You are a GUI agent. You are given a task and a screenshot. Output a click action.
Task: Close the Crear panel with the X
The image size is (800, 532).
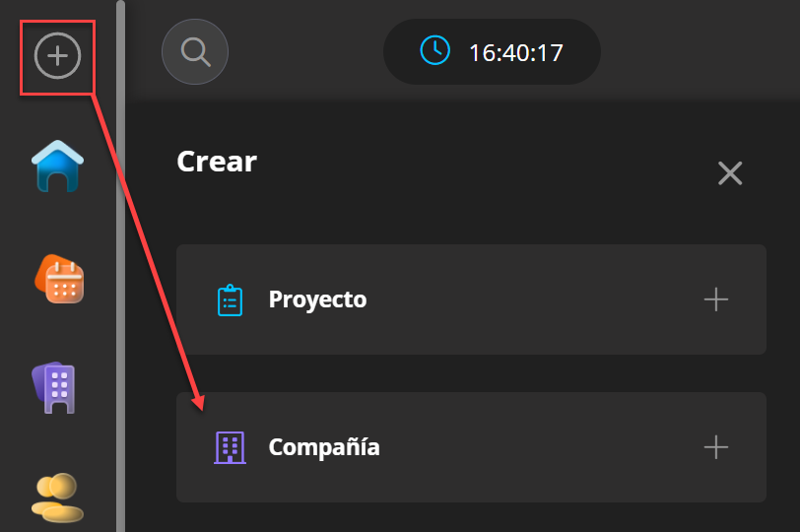(730, 173)
